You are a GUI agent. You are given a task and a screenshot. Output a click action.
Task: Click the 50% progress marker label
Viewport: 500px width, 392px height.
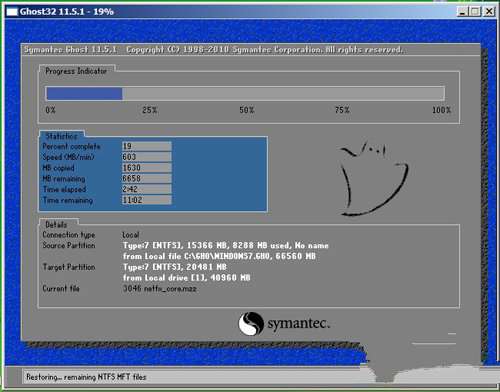coord(247,110)
